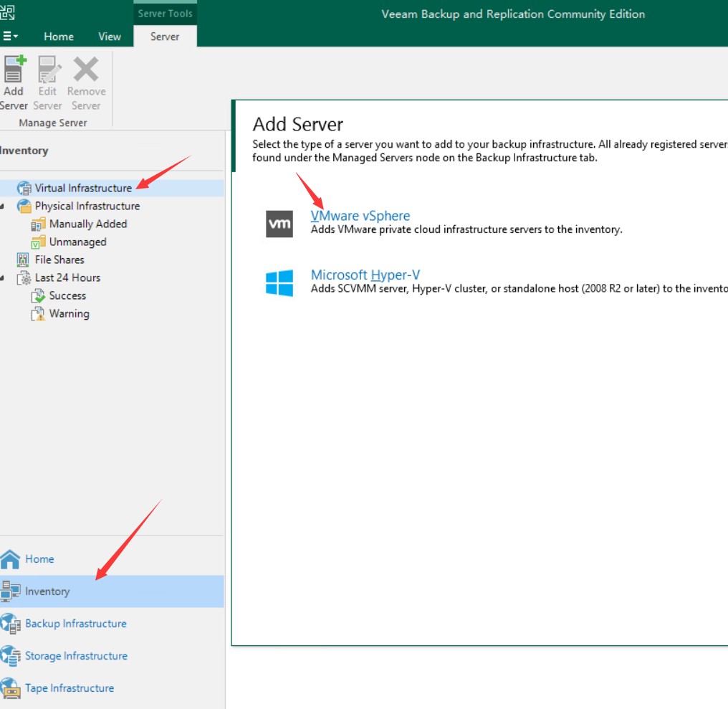Collapse the Physical Infrastructure node

click(x=2, y=206)
